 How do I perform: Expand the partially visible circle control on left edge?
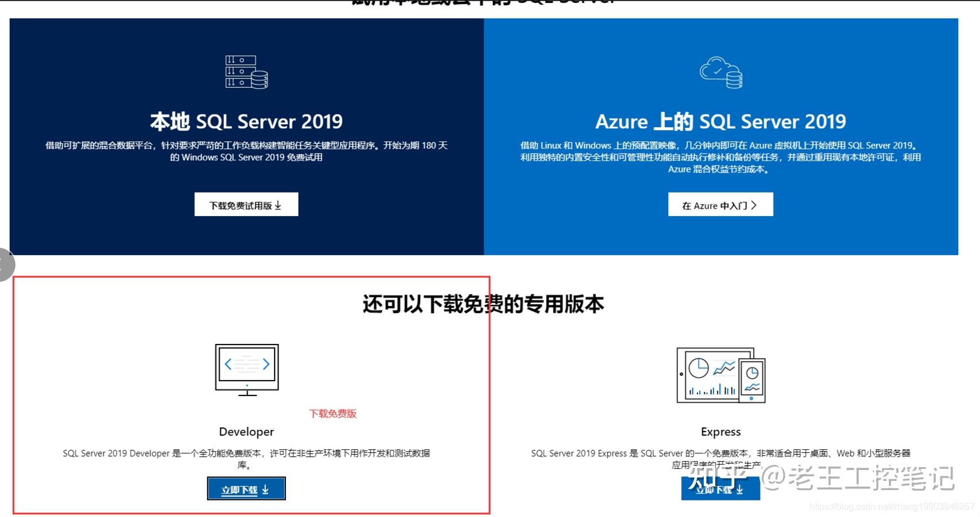[x=2, y=264]
